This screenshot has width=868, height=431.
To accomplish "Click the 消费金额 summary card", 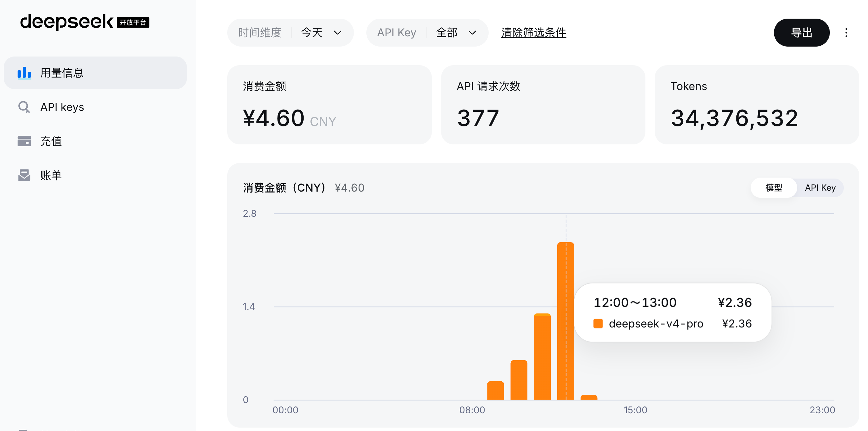I will point(329,105).
